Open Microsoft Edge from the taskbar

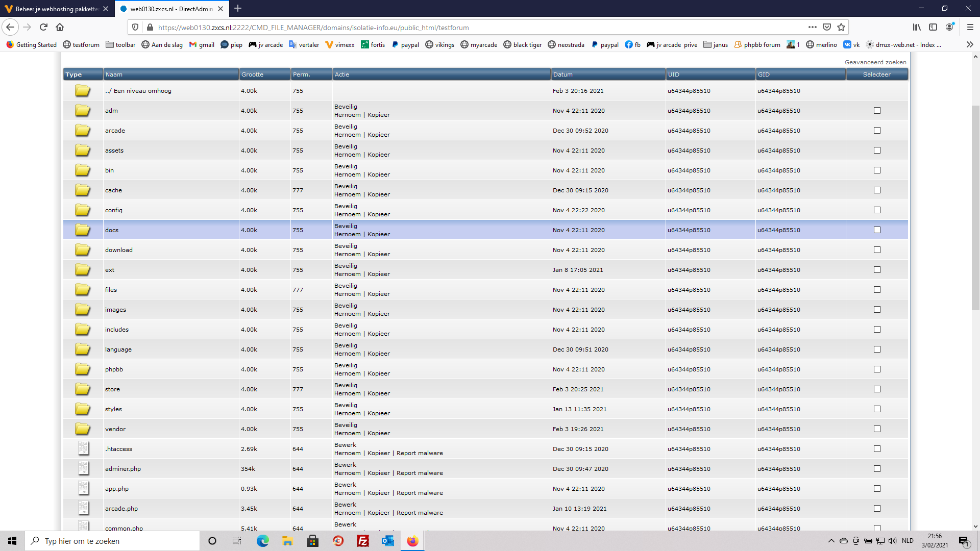click(262, 541)
